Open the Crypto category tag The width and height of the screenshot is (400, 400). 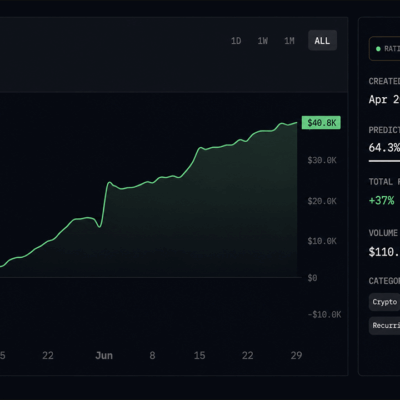click(x=384, y=302)
